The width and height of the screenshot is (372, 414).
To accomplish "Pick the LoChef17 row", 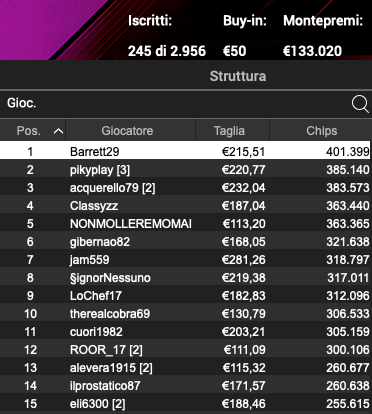I will (x=185, y=296).
